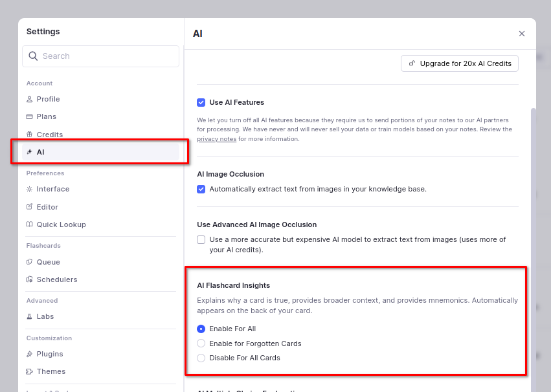Enable Use Advanced AI Image Occlusion checkbox

point(201,239)
